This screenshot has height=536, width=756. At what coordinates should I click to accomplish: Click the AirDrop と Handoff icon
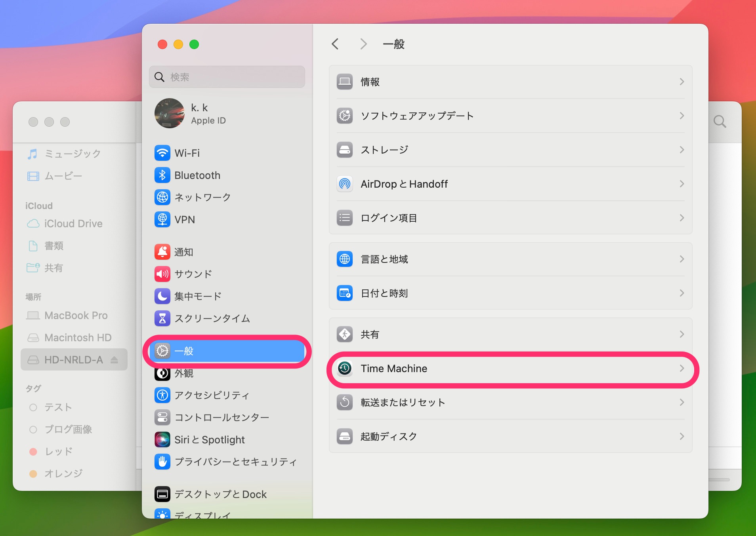coord(345,184)
